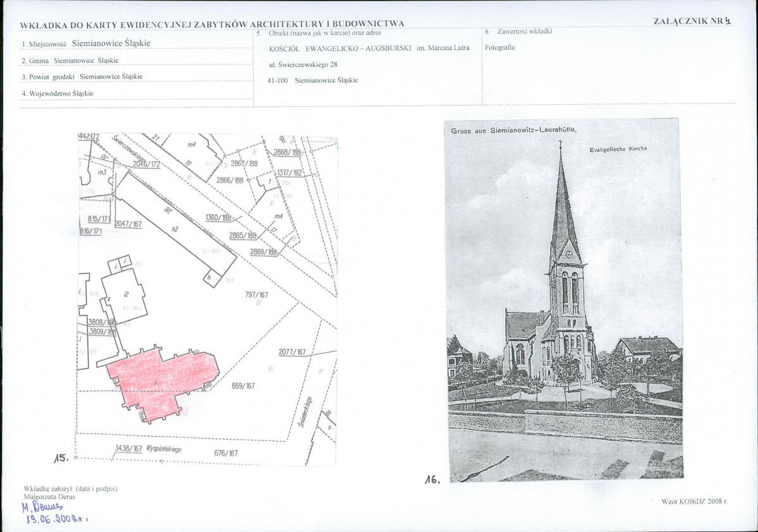The width and height of the screenshot is (758, 532).
Task: Click the Powiat grodzki field
Action: [82, 76]
